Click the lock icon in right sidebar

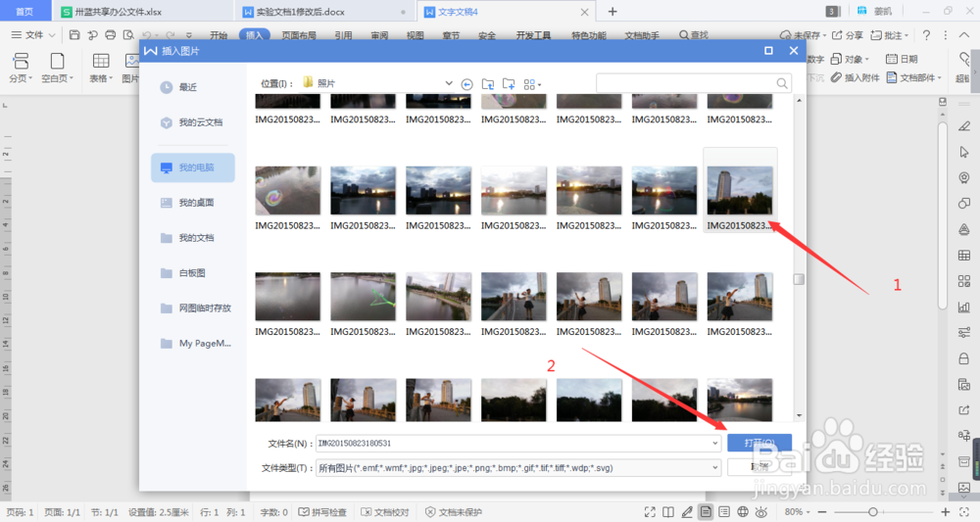click(964, 358)
